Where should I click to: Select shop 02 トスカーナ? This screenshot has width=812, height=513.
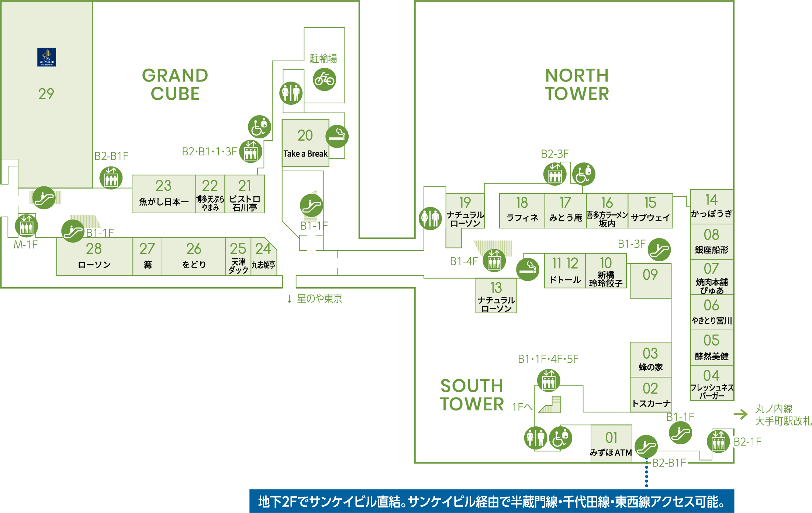(650, 395)
